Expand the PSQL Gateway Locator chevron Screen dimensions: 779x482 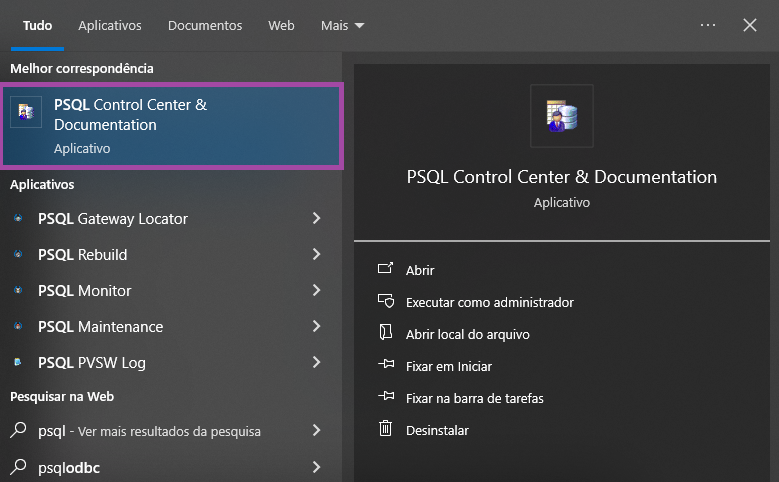(x=316, y=218)
